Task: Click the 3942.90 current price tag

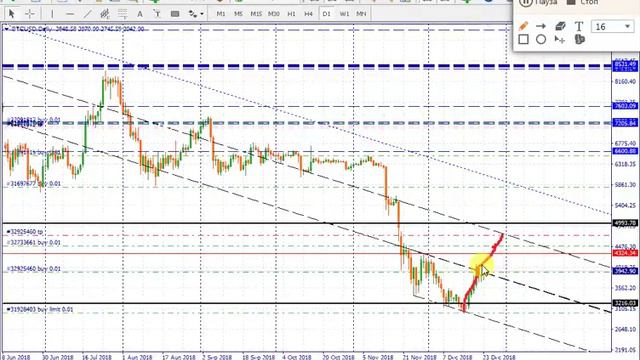Action: coord(624,271)
